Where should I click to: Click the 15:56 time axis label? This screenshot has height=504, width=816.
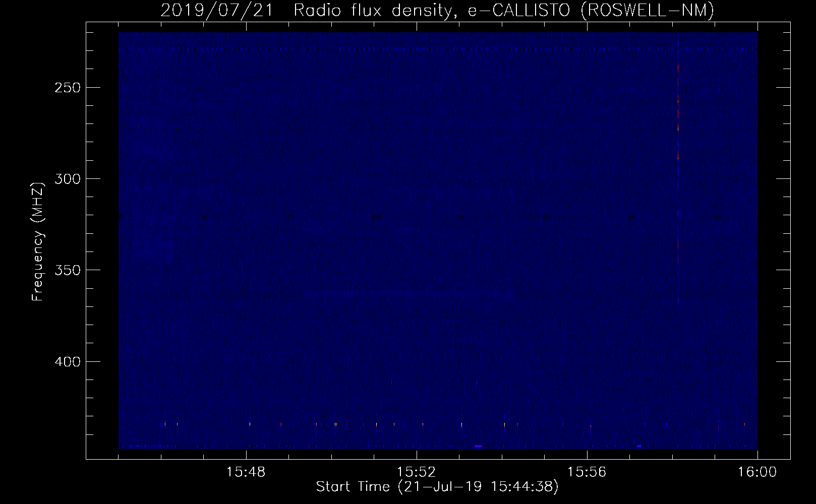(587, 472)
